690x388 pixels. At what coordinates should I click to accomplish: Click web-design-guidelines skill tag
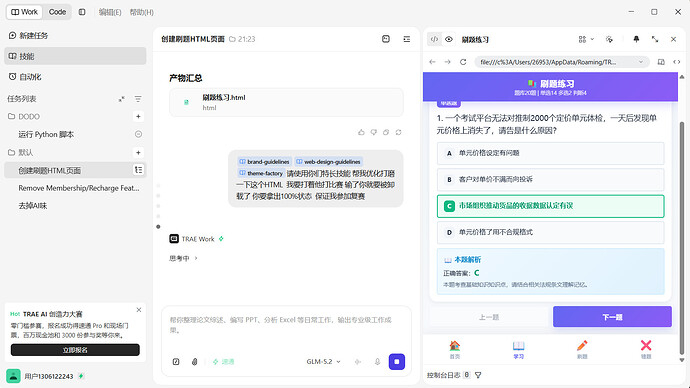coord(328,161)
